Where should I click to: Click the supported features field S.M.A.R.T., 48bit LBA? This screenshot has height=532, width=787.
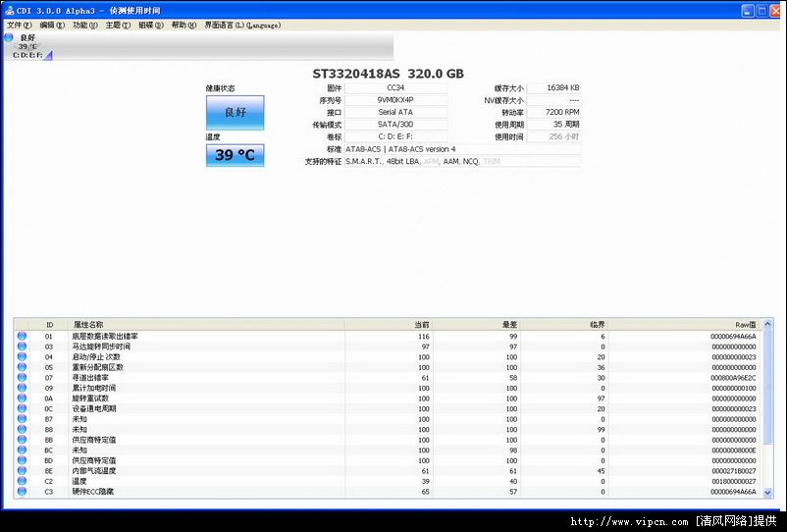[x=463, y=161]
